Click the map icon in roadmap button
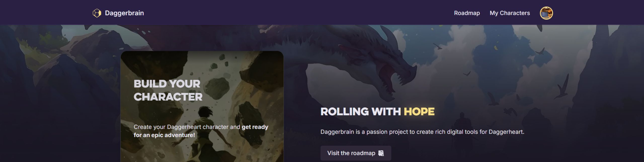Viewport: 644px width, 162px height. pos(381,153)
